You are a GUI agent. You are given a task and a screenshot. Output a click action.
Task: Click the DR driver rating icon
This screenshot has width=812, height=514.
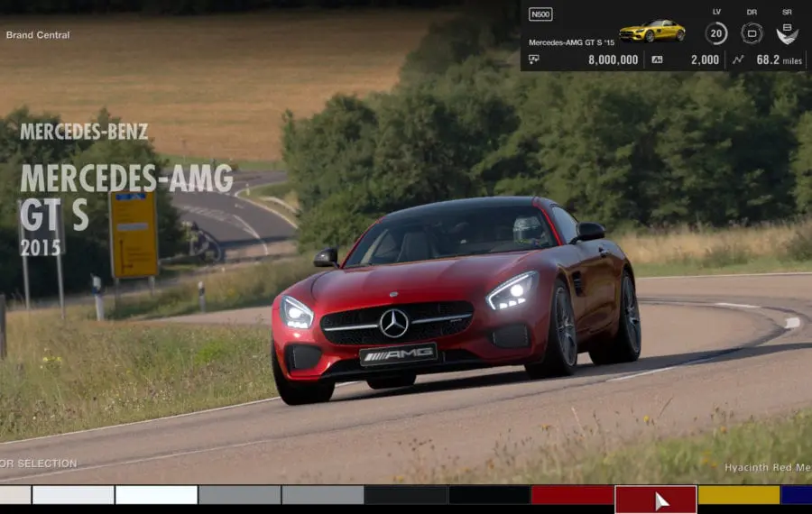(752, 33)
